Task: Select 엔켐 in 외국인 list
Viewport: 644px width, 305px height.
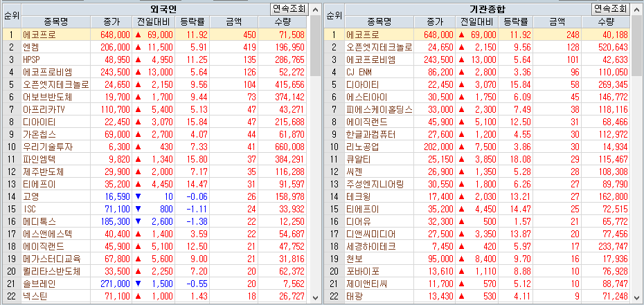Action: (x=155, y=47)
